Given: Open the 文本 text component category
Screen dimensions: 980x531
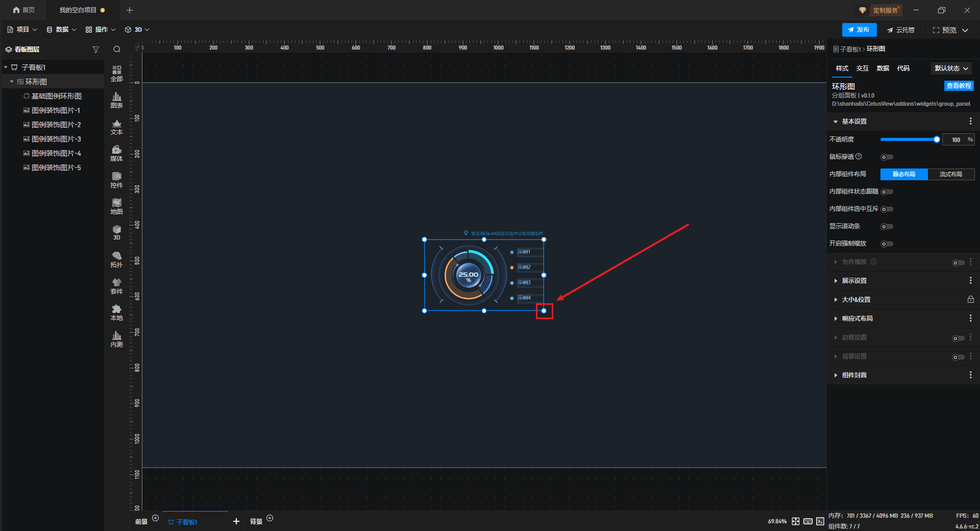Looking at the screenshot, I should [117, 127].
